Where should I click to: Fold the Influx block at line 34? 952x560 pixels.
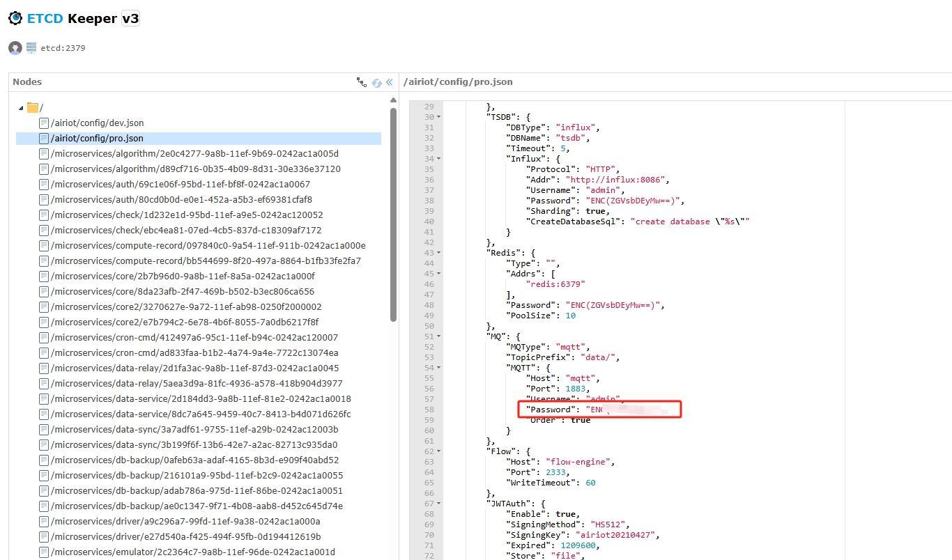click(438, 159)
